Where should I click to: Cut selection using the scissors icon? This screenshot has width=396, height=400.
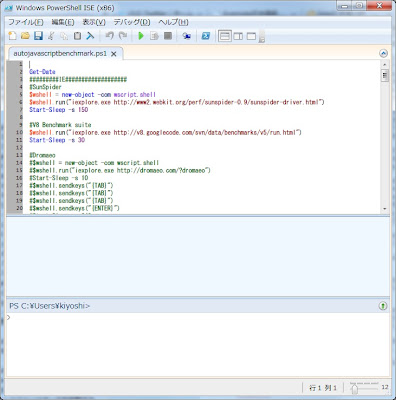tap(51, 36)
